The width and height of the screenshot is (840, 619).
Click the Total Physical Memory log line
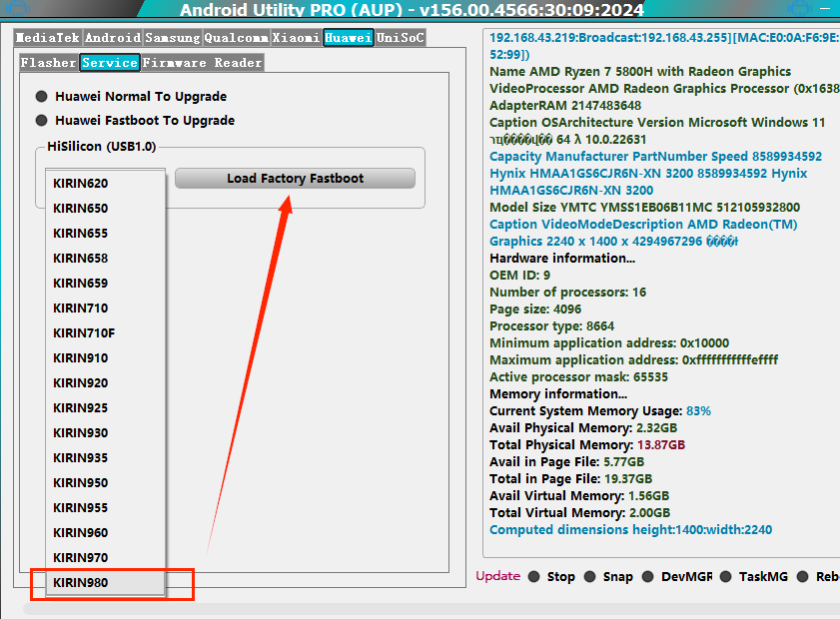click(587, 445)
